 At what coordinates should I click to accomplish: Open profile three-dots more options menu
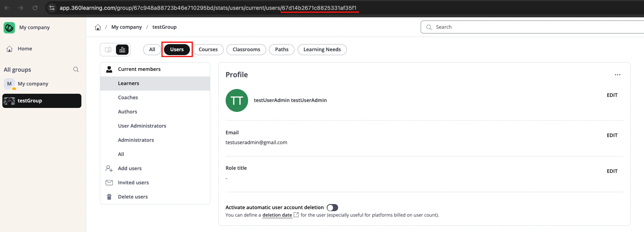[618, 75]
